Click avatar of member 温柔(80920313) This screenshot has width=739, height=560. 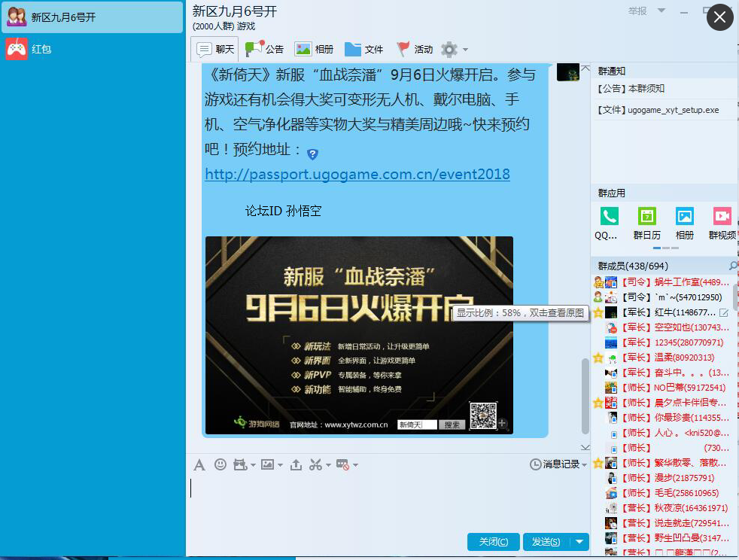click(611, 358)
